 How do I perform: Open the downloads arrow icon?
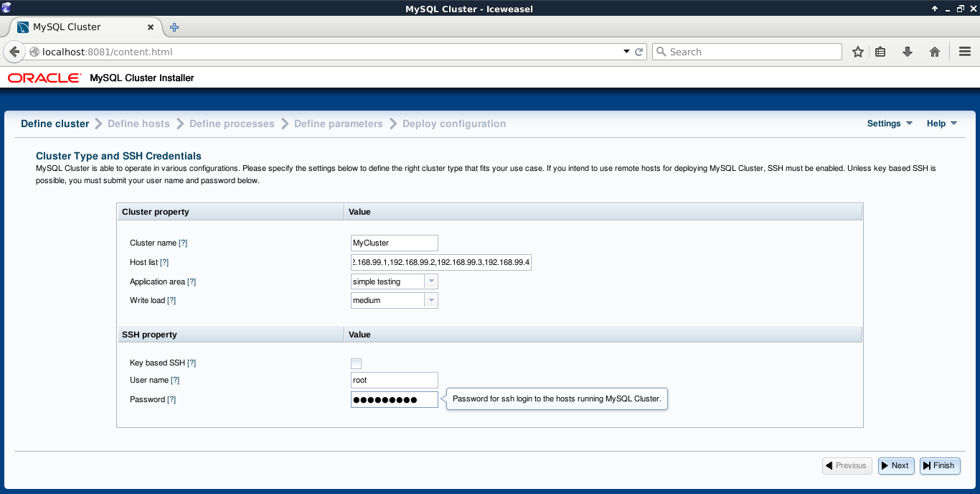pyautogui.click(x=907, y=52)
